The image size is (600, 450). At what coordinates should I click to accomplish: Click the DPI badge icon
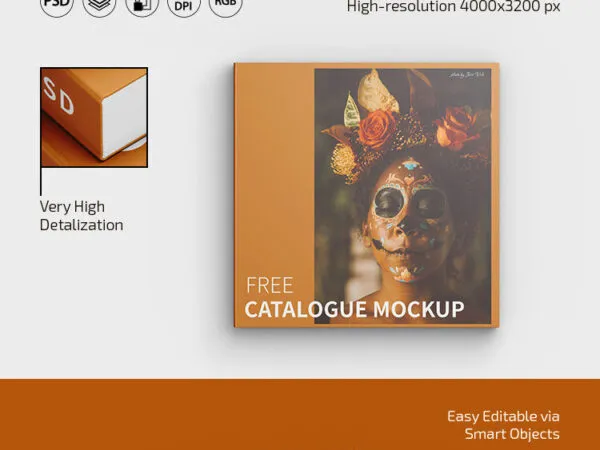click(184, 5)
